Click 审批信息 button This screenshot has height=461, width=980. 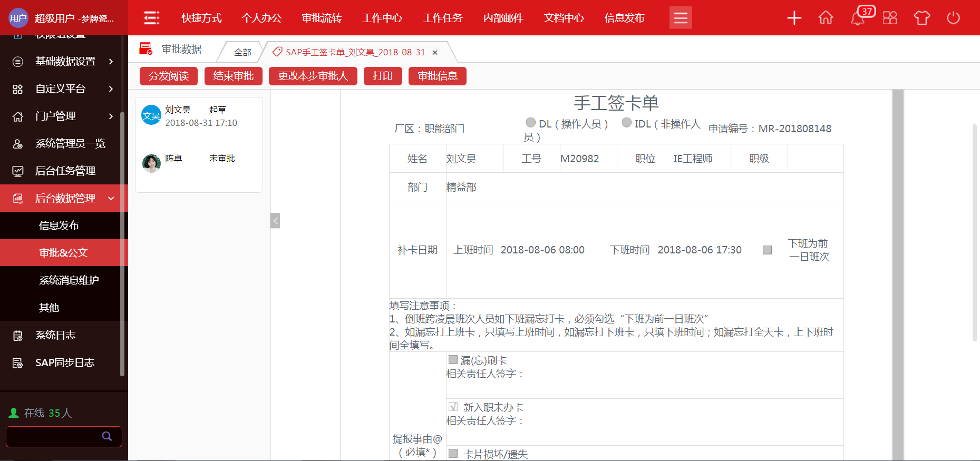pos(438,76)
